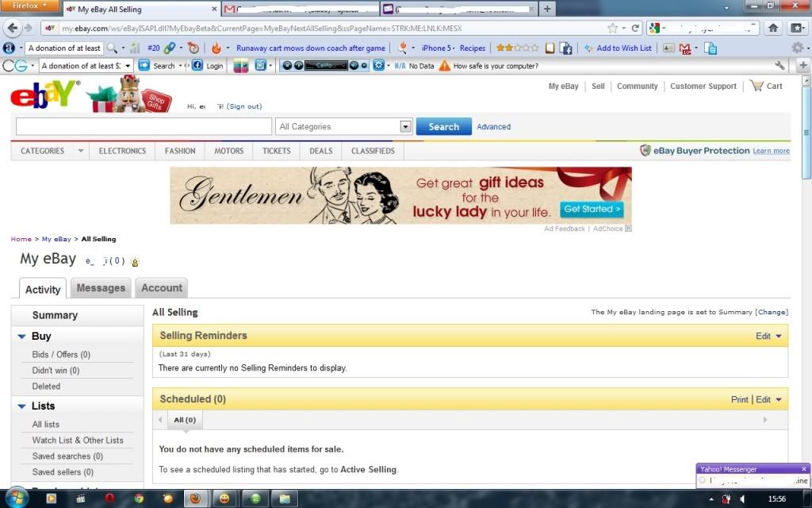
Task: Switch to the Messages tab
Action: pos(101,288)
